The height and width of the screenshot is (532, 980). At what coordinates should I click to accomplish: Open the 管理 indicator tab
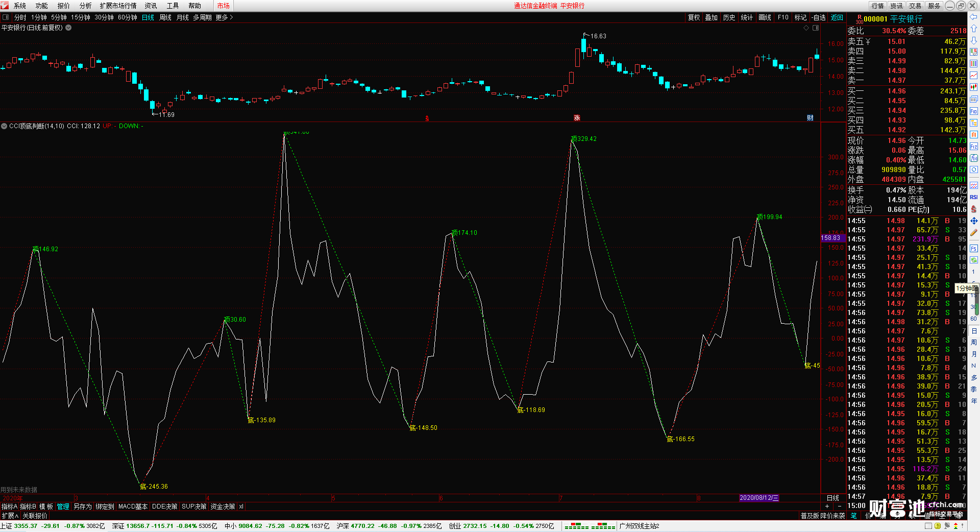pyautogui.click(x=63, y=506)
